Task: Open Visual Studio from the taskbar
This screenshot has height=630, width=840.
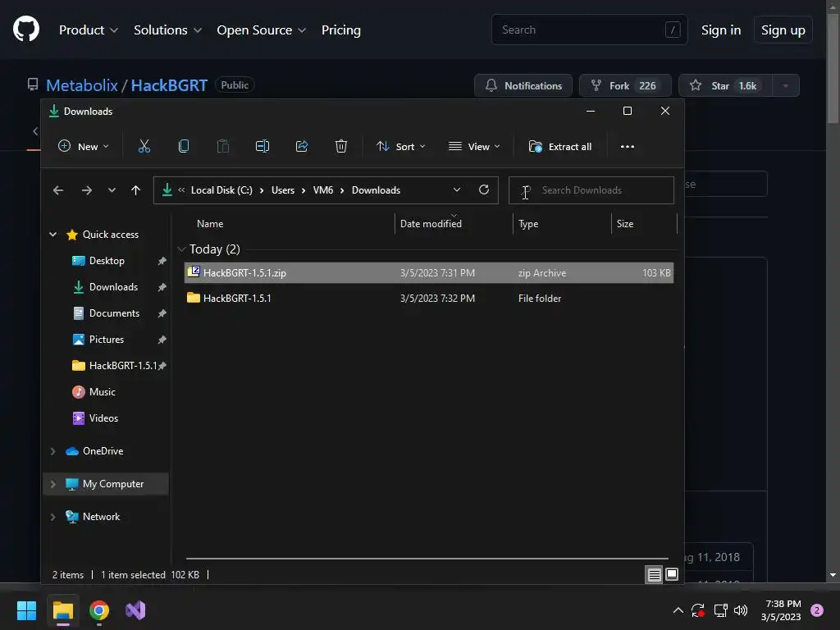Action: tap(135, 610)
